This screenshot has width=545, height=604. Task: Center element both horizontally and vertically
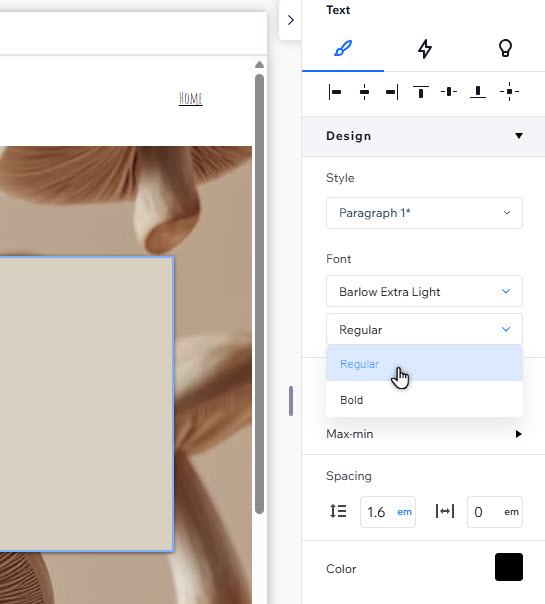click(509, 92)
